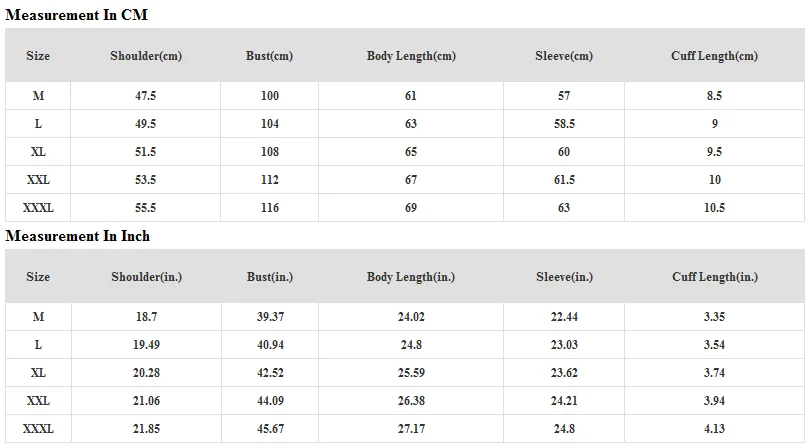Click the Body Length(cm) header cell
Image resolution: width=810 pixels, height=448 pixels.
coord(411,56)
